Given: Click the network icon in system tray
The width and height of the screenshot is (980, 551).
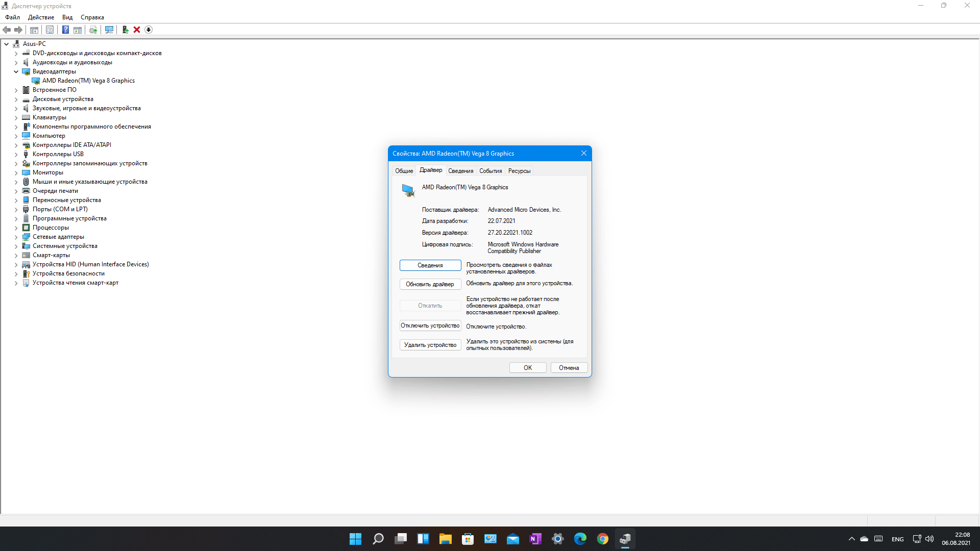Looking at the screenshot, I should pos(917,539).
